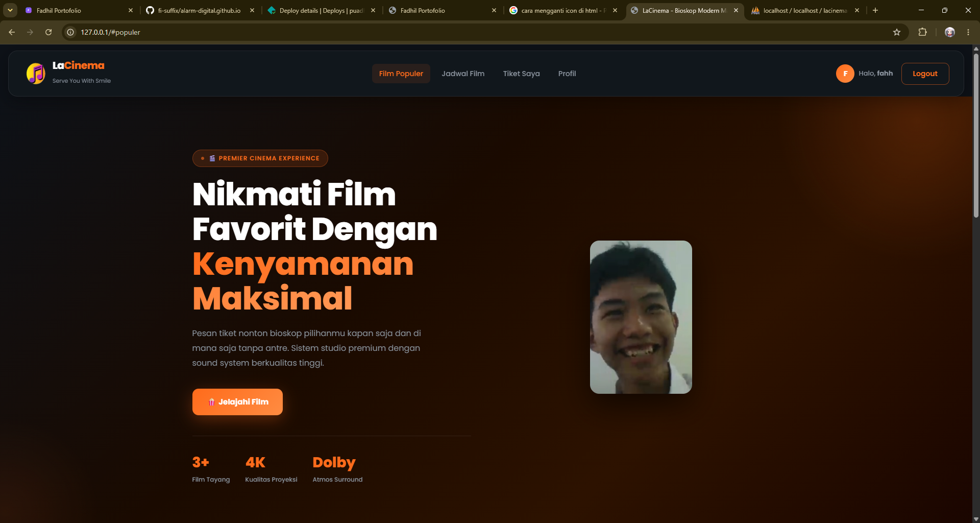This screenshot has width=980, height=523.
Task: Bookmark this page with the star icon
Action: coord(897,32)
